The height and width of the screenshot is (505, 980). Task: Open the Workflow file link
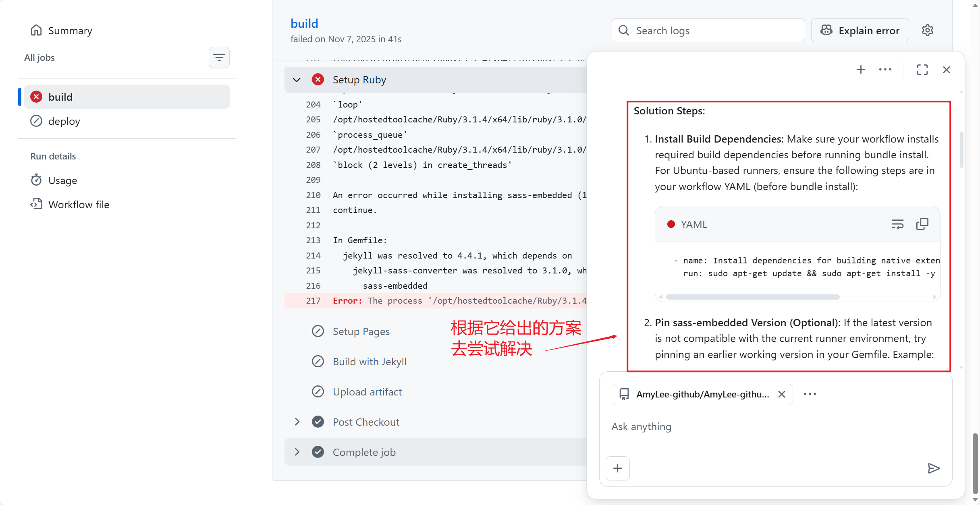[79, 204]
